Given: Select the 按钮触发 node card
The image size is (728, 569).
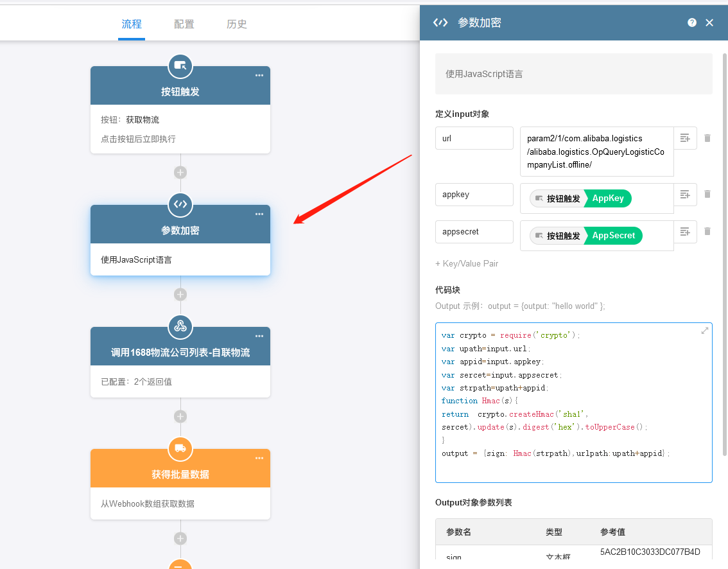Looking at the screenshot, I should click(x=180, y=110).
